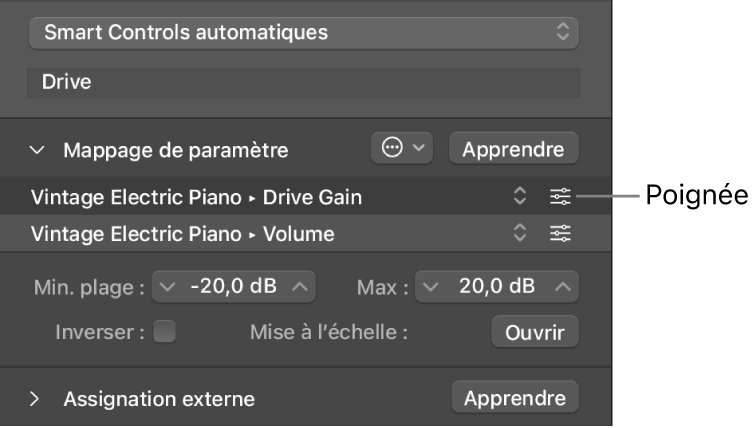Click the Drive name text field
Viewport: 755px width, 428px height.
[x=304, y=82]
